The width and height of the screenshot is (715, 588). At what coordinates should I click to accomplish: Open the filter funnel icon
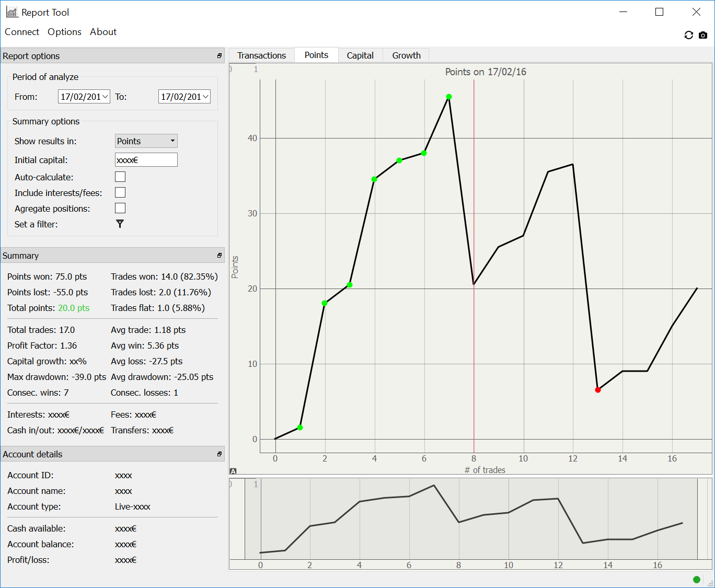click(120, 224)
